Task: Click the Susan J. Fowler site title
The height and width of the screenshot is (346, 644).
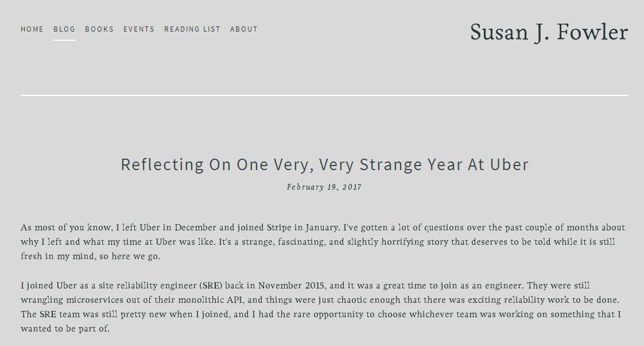Action: point(549,32)
